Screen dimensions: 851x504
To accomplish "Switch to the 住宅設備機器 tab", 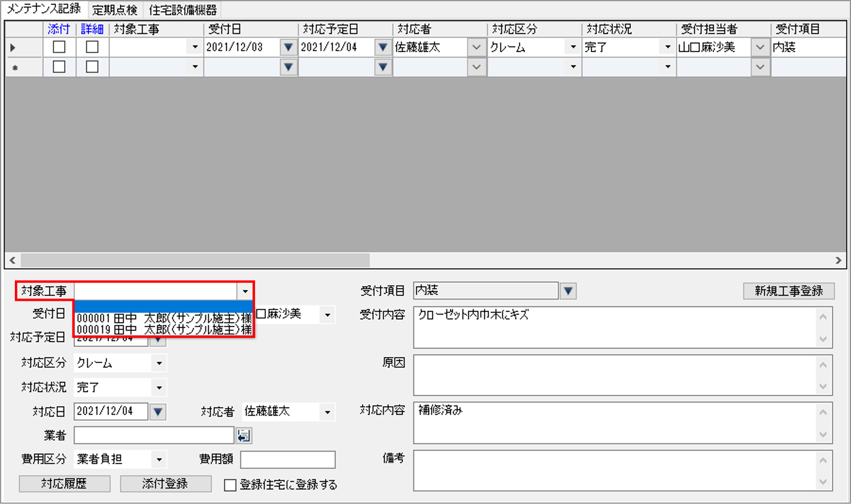I will pos(183,10).
